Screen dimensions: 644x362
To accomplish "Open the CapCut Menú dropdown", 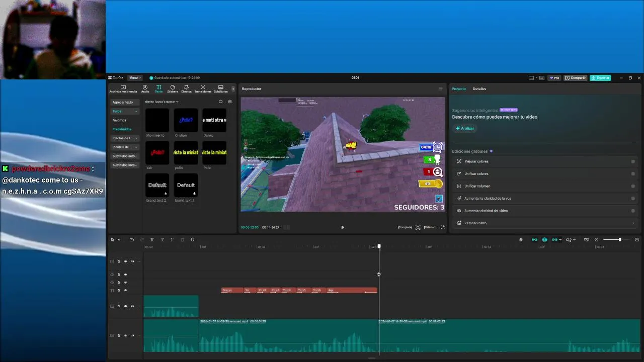I will 134,78.
